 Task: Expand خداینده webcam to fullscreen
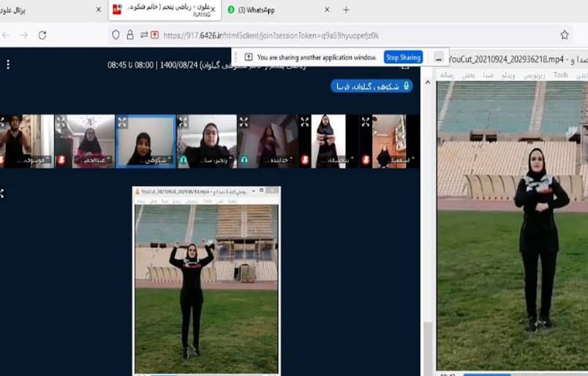[x=244, y=122]
